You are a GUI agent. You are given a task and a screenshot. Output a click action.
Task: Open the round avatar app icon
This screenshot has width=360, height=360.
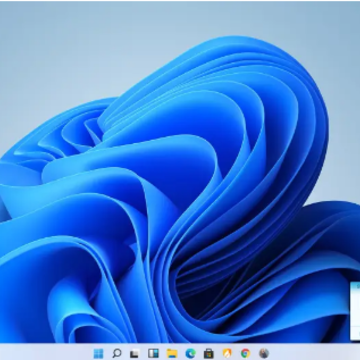[x=264, y=353]
